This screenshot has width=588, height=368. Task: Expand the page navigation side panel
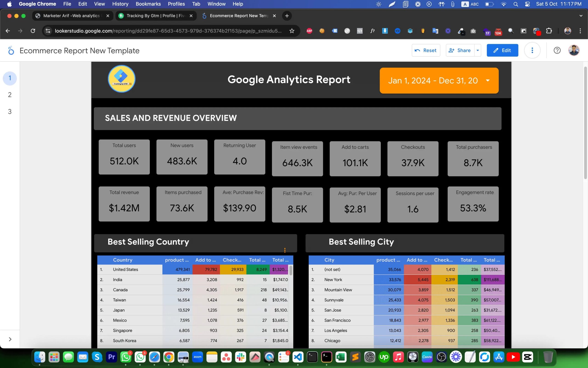(10, 339)
